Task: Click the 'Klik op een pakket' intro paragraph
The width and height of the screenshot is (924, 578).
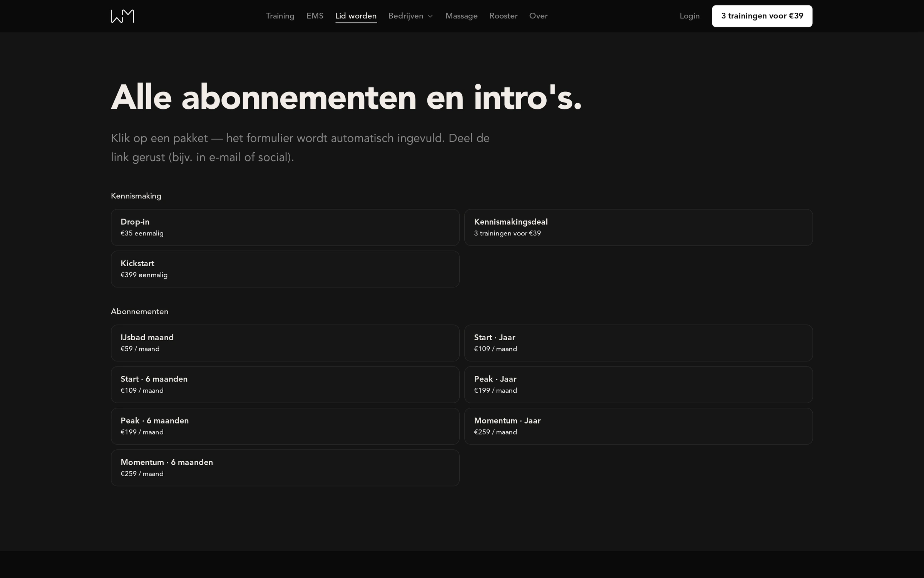Action: 300,148
